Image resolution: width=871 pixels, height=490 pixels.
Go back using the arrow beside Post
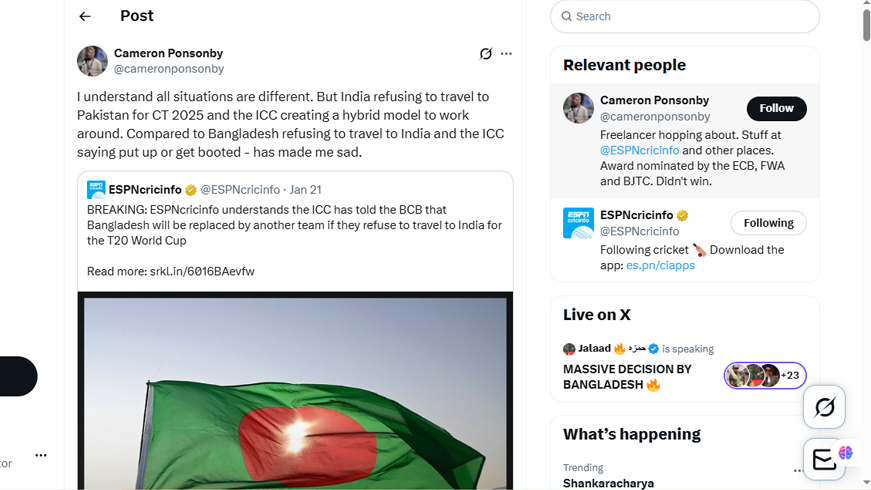coord(85,16)
